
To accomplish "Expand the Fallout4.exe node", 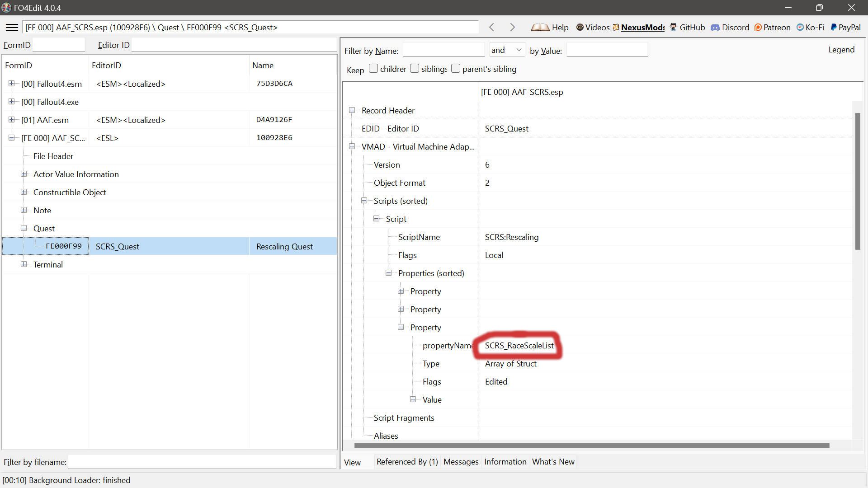I will (12, 102).
